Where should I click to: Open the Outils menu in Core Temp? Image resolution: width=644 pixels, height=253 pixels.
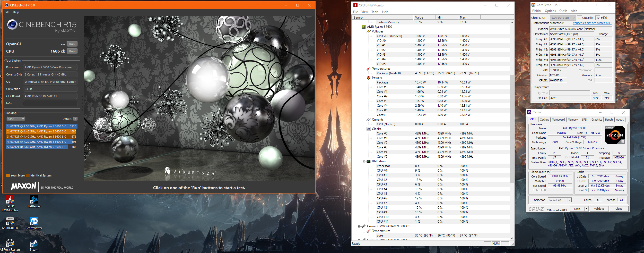[563, 11]
